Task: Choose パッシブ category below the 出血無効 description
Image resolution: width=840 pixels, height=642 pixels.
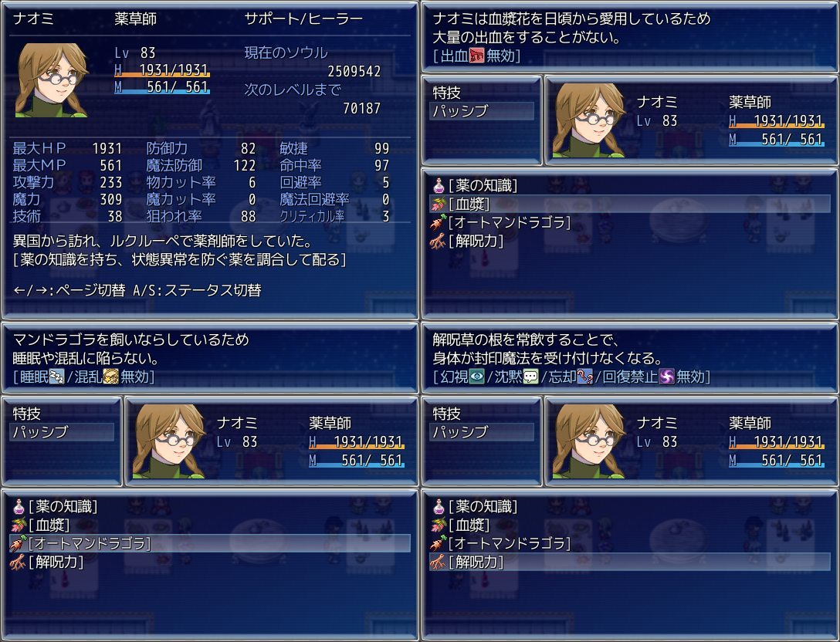Action: (x=482, y=111)
